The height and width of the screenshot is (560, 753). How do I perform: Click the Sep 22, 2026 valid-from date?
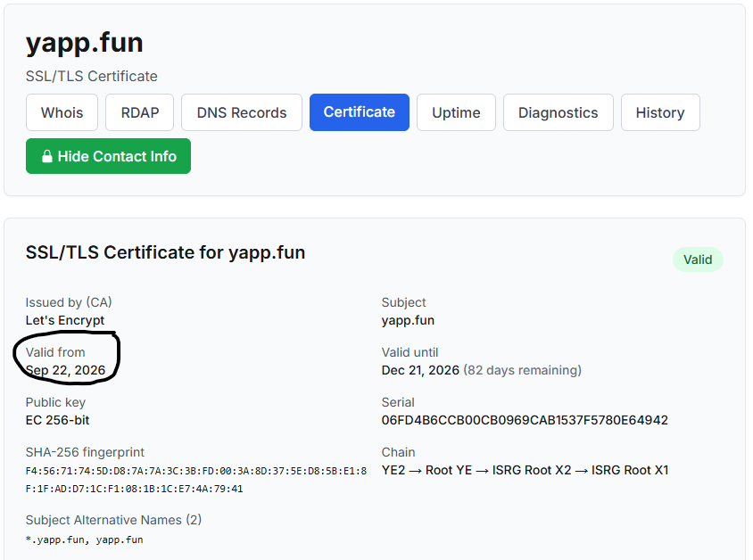(x=65, y=370)
